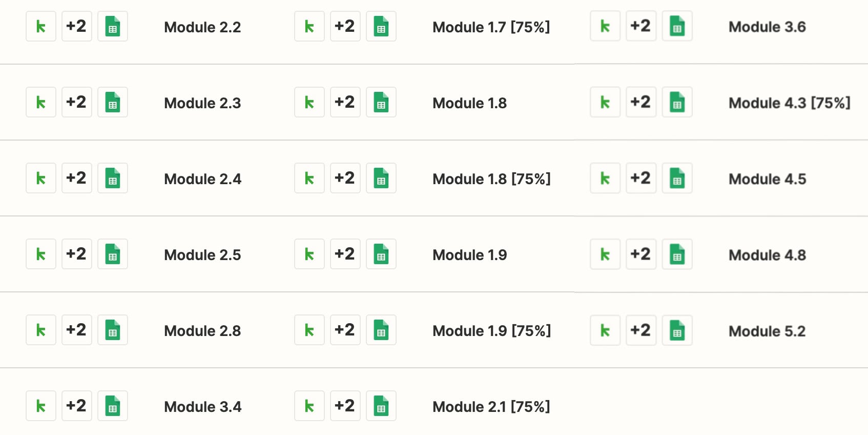Open the Google Sheets icon for Module 1.8
This screenshot has height=435, width=868.
click(381, 102)
